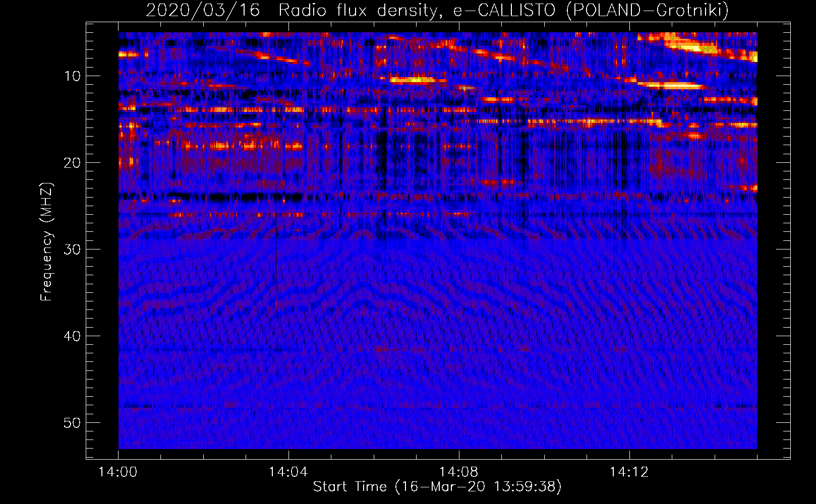Click the 14:08 time tick label
816x504 pixels.
click(x=458, y=472)
